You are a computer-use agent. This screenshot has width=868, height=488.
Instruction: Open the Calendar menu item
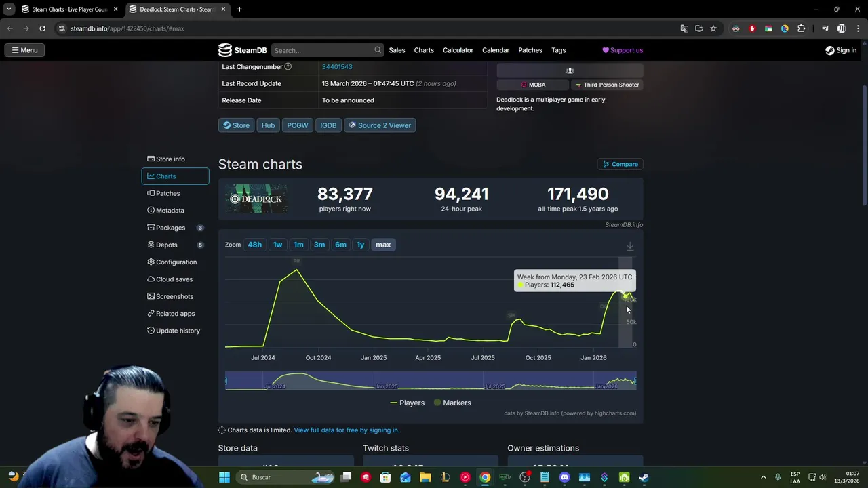[x=496, y=50]
